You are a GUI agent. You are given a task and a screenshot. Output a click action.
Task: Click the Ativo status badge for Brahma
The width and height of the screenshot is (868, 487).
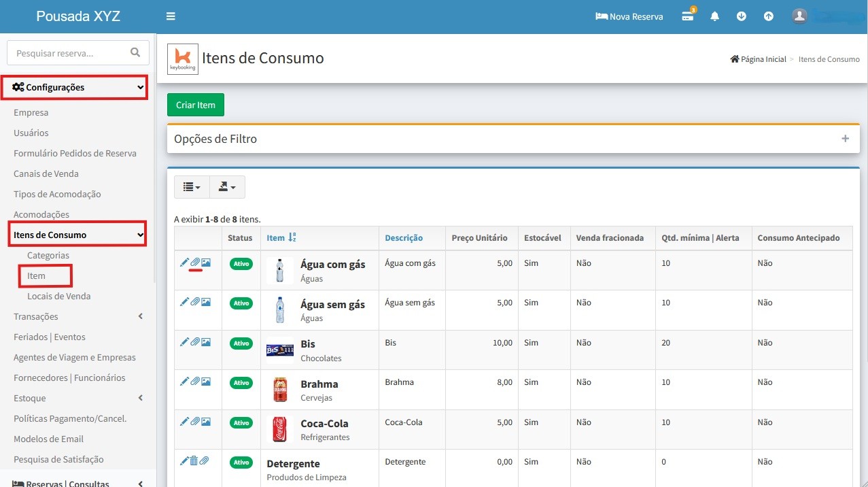coord(241,382)
